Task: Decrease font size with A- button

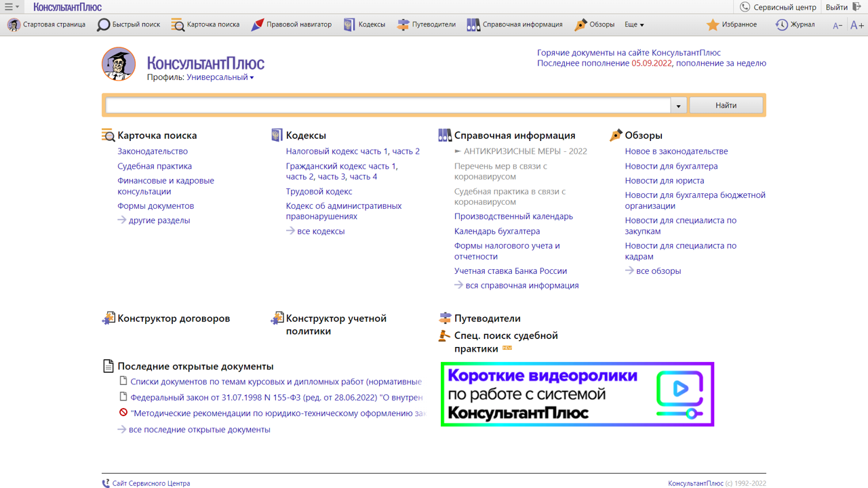Action: point(837,25)
